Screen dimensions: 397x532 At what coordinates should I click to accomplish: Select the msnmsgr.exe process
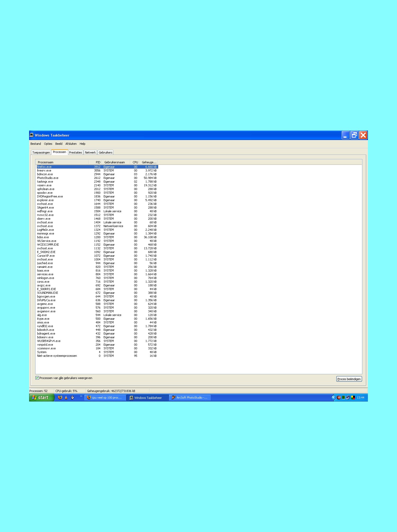coord(97,233)
